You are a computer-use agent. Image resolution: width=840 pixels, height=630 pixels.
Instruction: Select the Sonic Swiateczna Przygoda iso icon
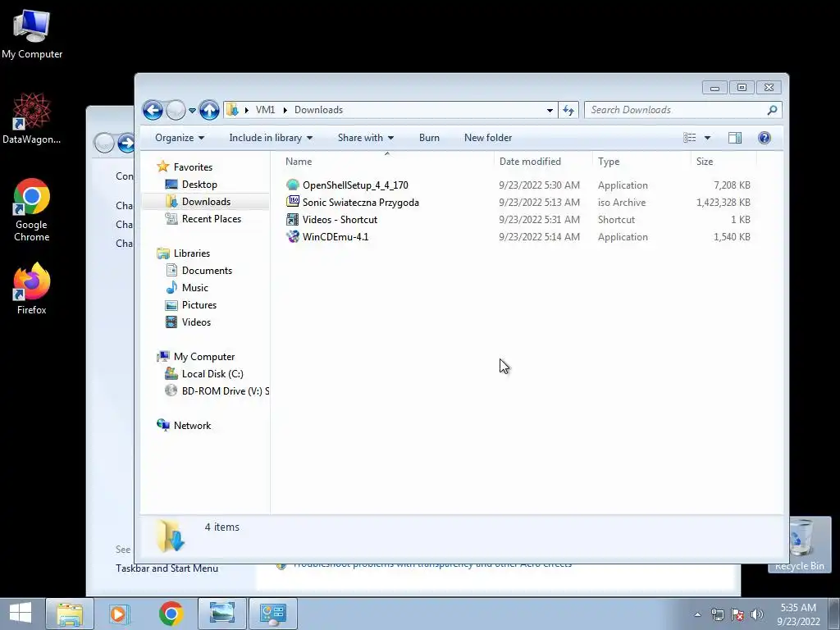pyautogui.click(x=293, y=202)
